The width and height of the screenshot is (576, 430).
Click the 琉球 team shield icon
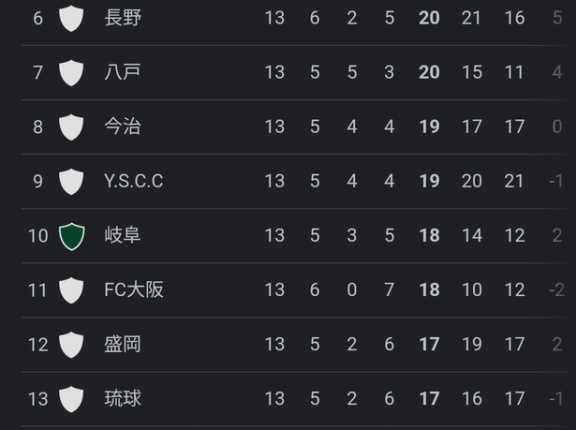[71, 399]
